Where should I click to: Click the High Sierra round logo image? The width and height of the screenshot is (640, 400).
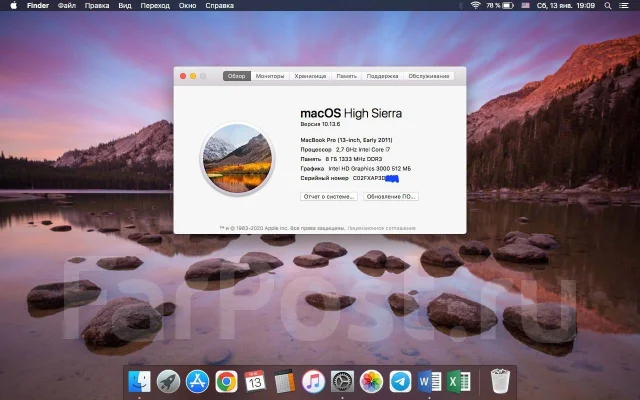[237, 158]
